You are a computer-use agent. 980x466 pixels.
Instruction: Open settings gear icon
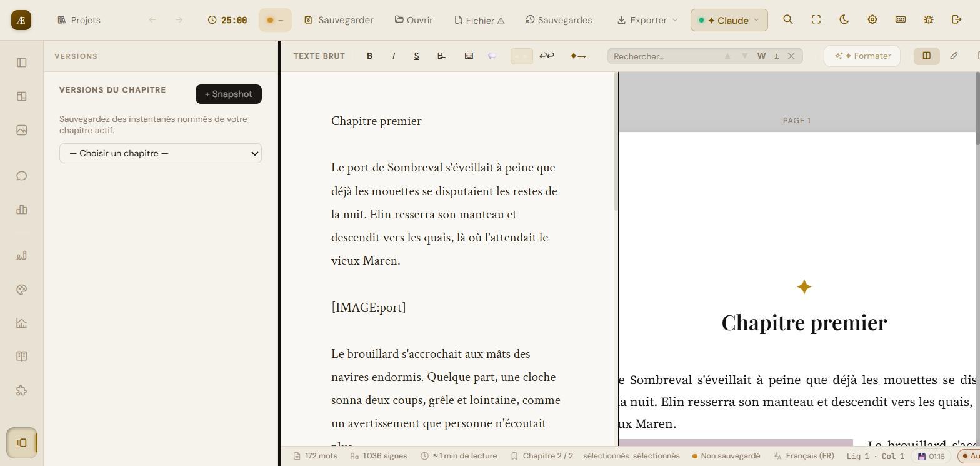[872, 20]
